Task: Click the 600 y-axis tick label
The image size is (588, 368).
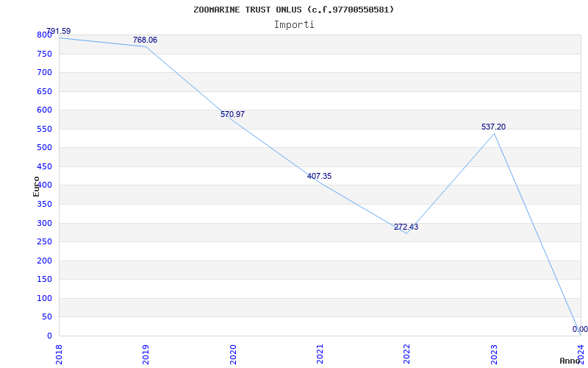Action: [44, 110]
